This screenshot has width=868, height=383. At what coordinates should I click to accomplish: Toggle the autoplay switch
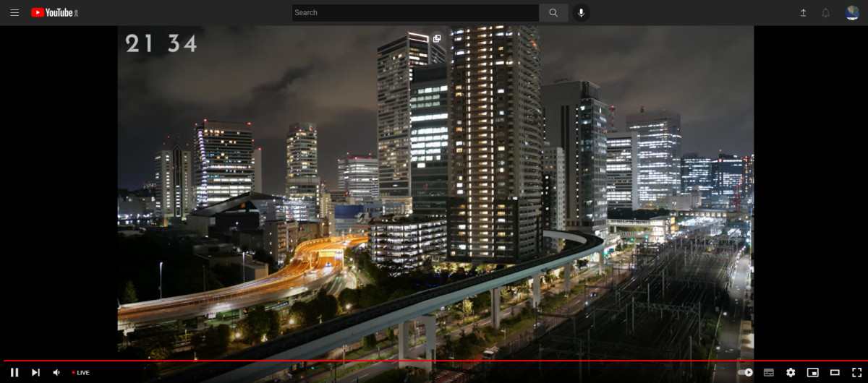(x=746, y=372)
